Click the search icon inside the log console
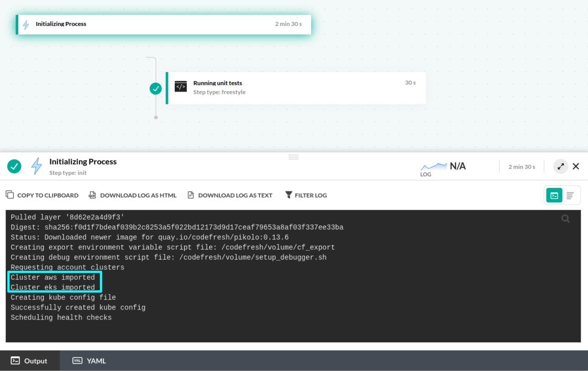The image size is (588, 371). point(566,219)
